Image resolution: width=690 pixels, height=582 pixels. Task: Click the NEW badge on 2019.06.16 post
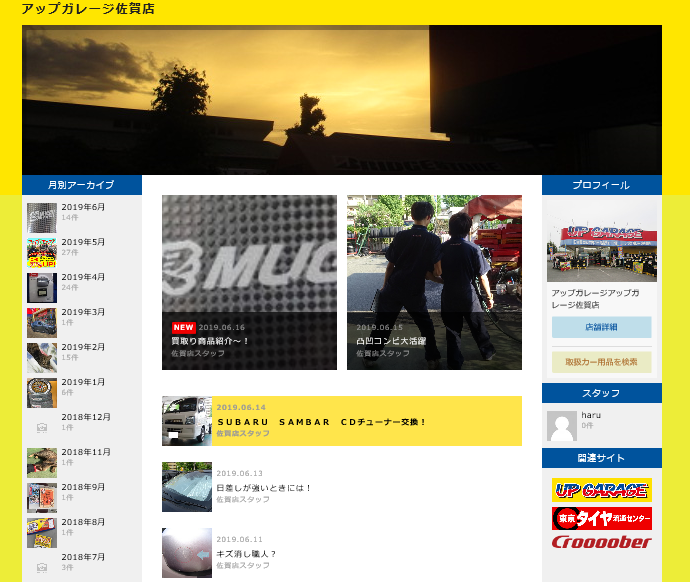pyautogui.click(x=184, y=327)
